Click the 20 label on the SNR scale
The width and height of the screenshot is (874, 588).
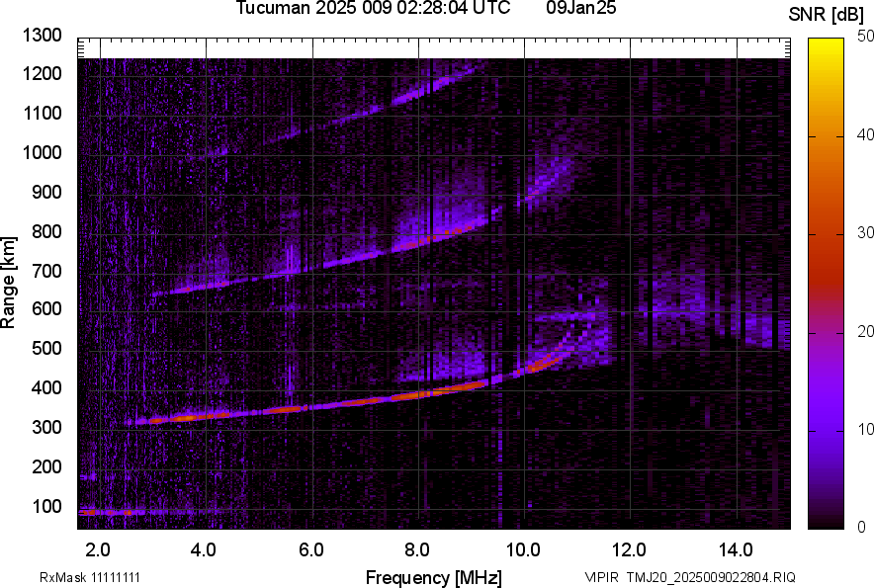[x=866, y=331]
